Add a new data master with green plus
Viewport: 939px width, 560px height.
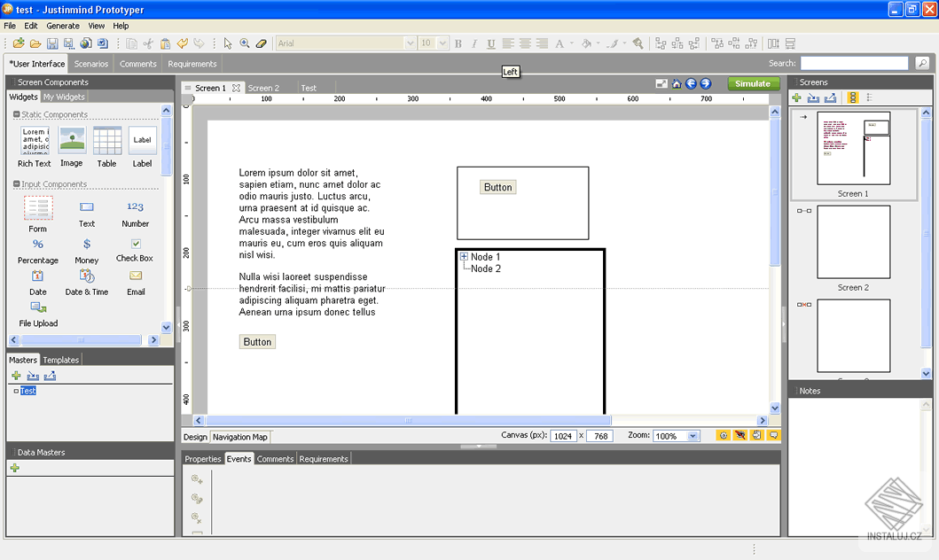click(x=15, y=468)
